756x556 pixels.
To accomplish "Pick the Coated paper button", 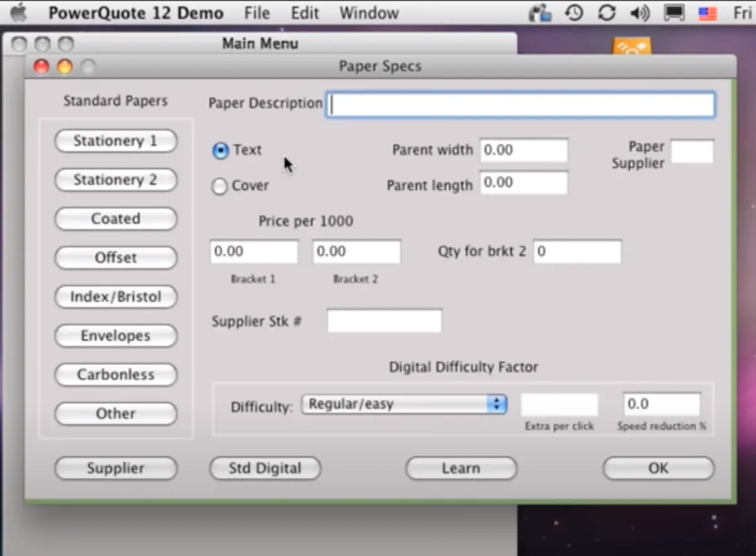I will tap(116, 219).
